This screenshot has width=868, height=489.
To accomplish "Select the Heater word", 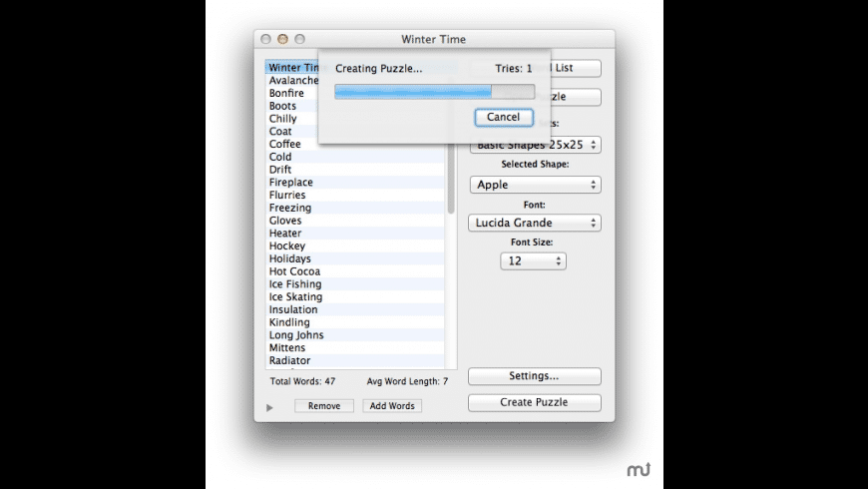I will coord(355,234).
